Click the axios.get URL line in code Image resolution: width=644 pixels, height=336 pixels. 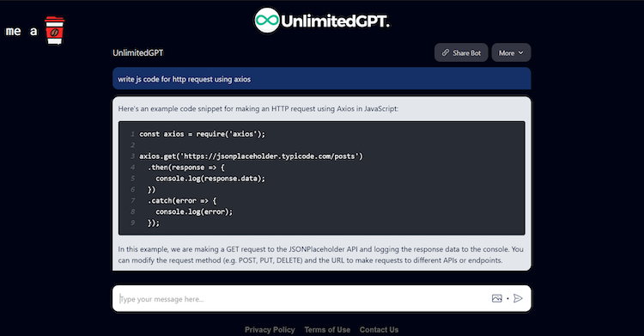pos(251,156)
